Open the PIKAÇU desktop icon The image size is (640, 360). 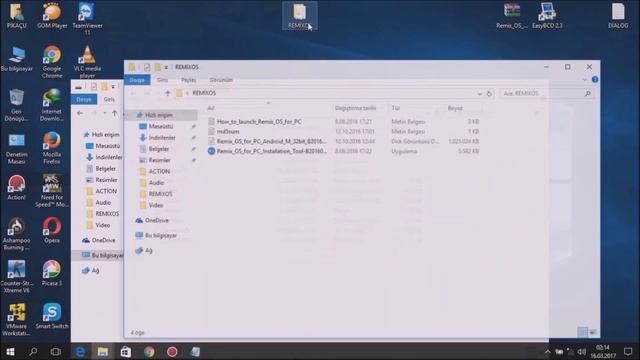pyautogui.click(x=17, y=16)
